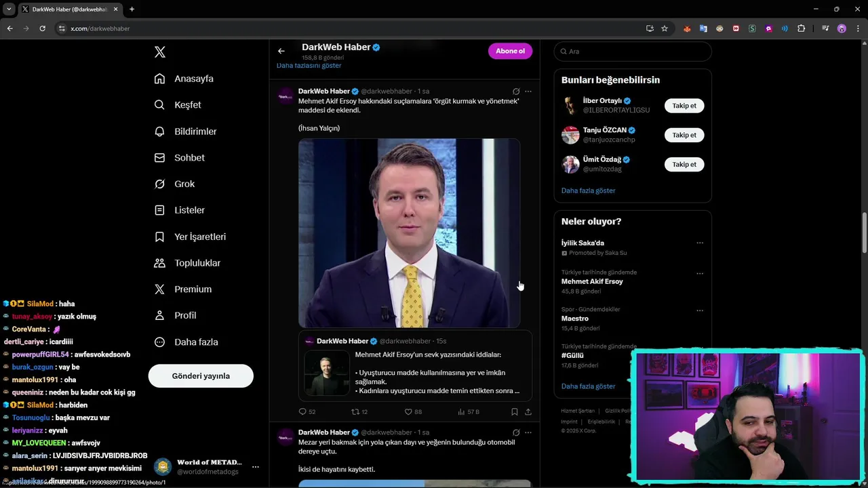The height and width of the screenshot is (488, 868).
Task: Open more options for Mehmet Akif Ersoy trend
Action: [x=700, y=274]
